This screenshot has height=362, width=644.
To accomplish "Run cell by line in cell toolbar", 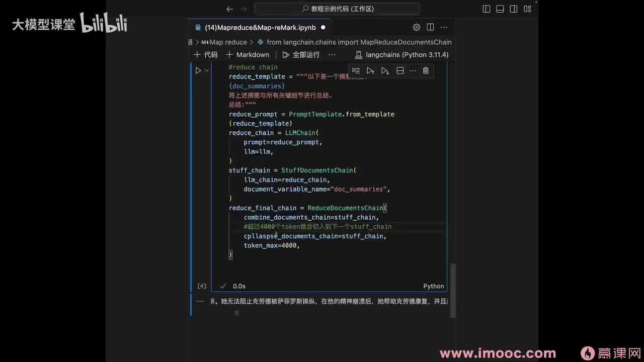I will click(x=356, y=71).
